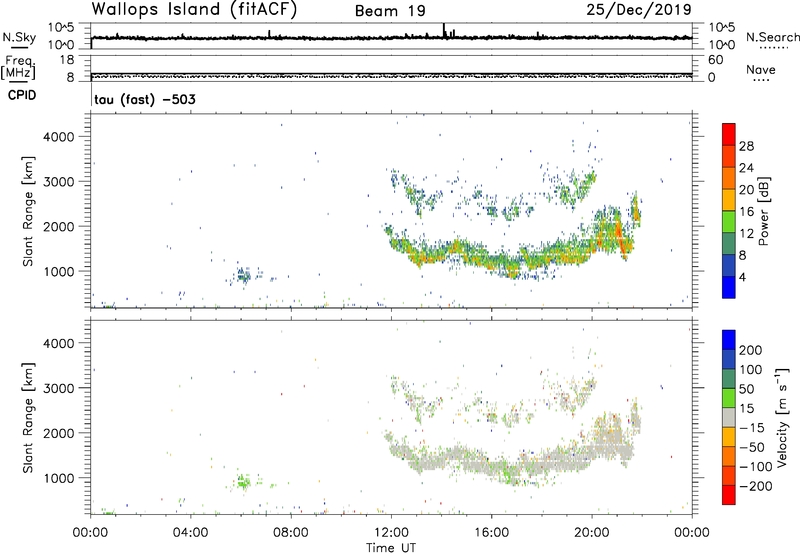800x554 pixels.
Task: Click the 'Wallops Island (fitACF)' title text
Action: pyautogui.click(x=194, y=10)
